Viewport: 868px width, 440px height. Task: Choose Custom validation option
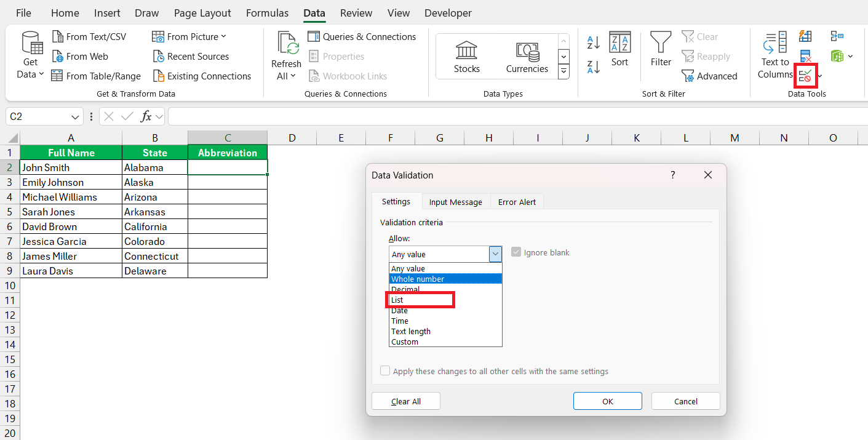pos(445,342)
